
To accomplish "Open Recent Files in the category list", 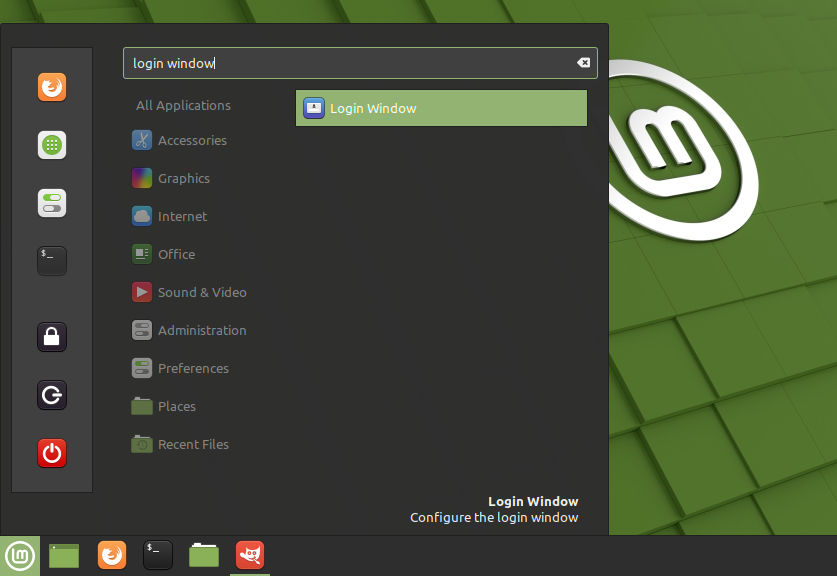I will (x=194, y=444).
